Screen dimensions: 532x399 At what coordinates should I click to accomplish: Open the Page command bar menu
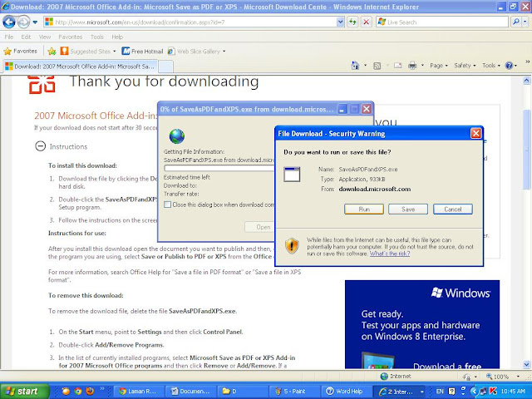[x=439, y=66]
